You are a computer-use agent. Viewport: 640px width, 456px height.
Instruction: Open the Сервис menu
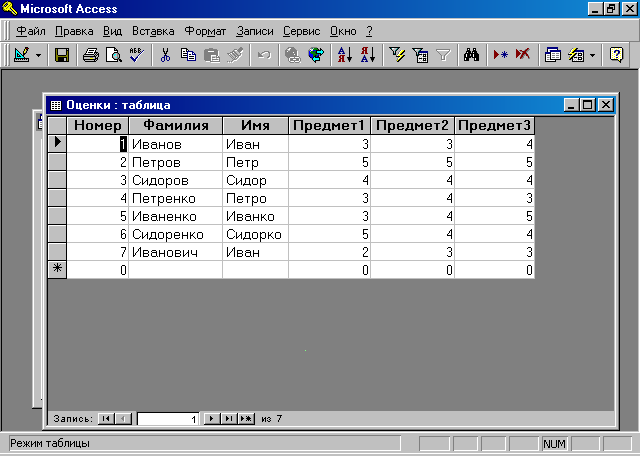[x=302, y=31]
